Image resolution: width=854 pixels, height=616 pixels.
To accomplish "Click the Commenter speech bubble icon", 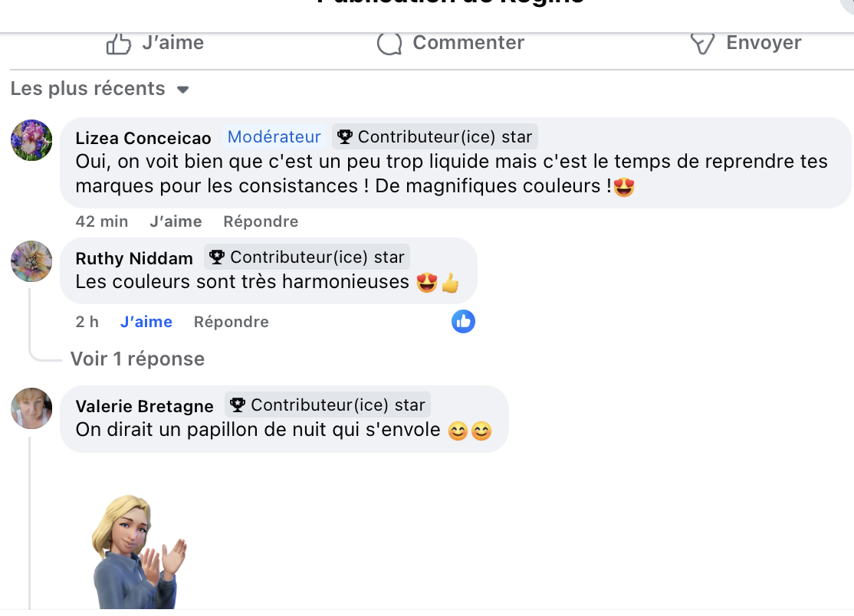I will (389, 44).
